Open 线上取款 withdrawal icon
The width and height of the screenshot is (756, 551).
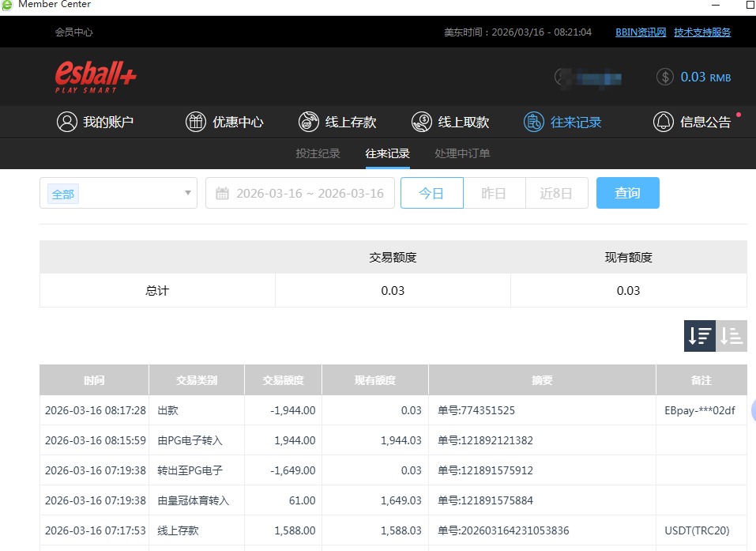[x=420, y=122]
